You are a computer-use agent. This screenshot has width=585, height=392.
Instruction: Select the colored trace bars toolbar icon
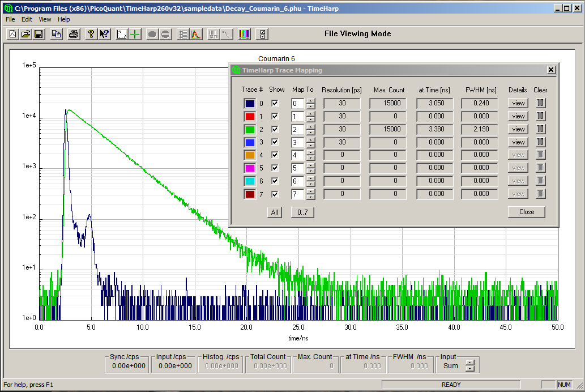point(244,34)
